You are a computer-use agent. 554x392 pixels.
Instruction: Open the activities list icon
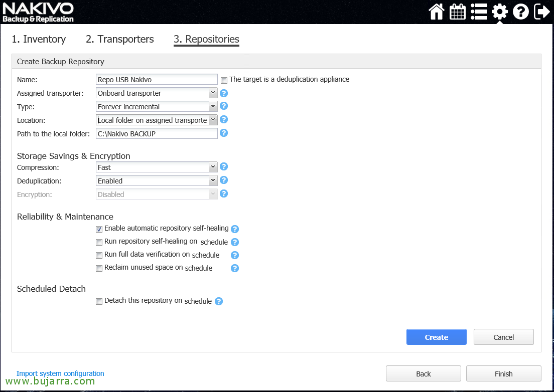coord(479,12)
